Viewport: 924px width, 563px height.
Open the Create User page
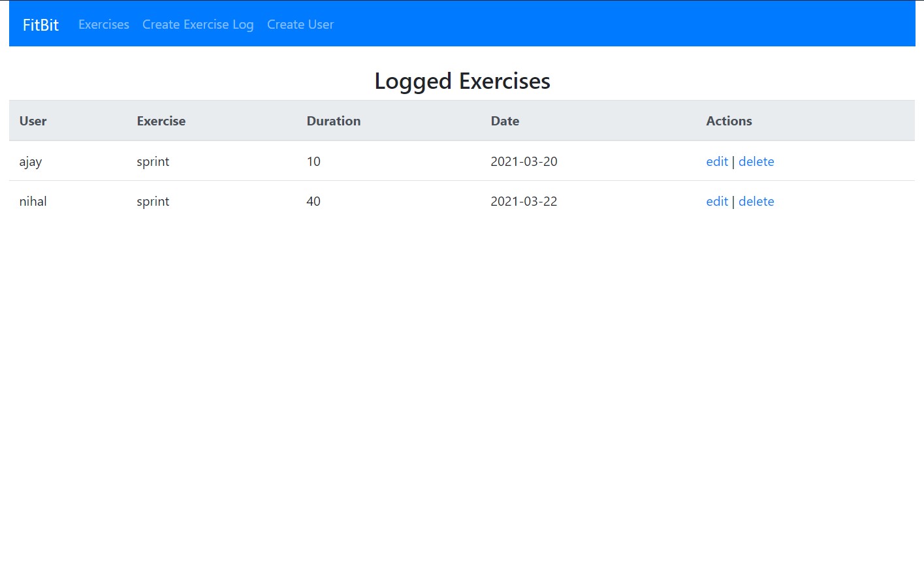click(300, 24)
